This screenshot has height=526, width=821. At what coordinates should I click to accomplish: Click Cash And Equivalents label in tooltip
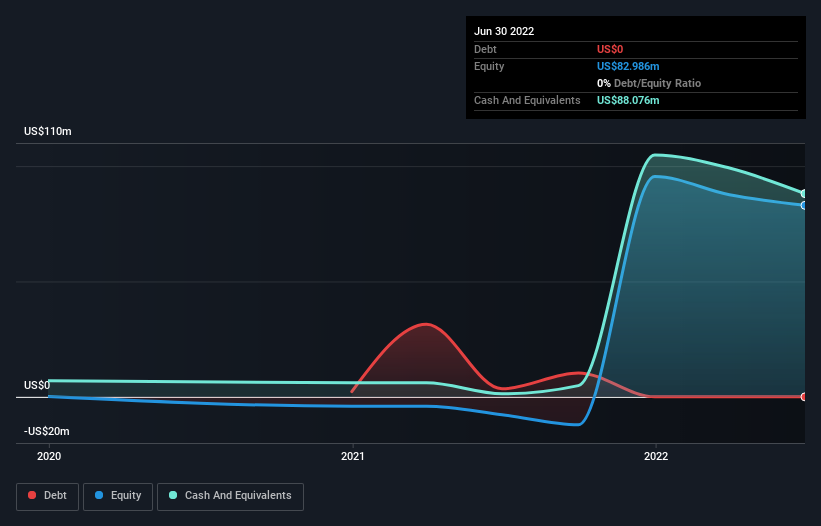click(527, 100)
